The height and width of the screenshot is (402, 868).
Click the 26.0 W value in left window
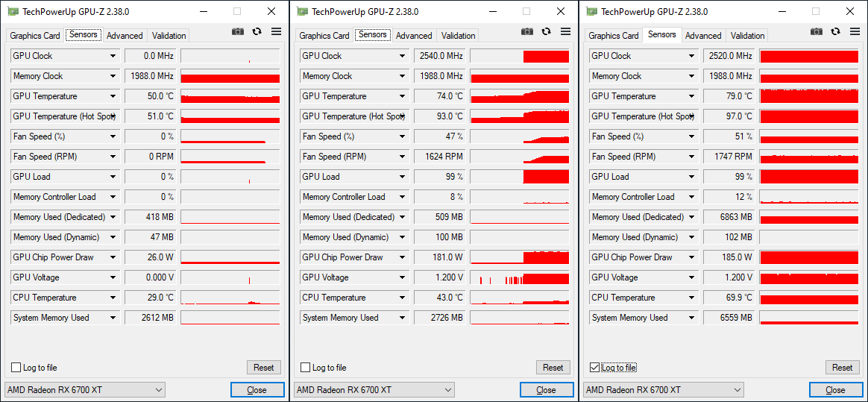click(150, 257)
